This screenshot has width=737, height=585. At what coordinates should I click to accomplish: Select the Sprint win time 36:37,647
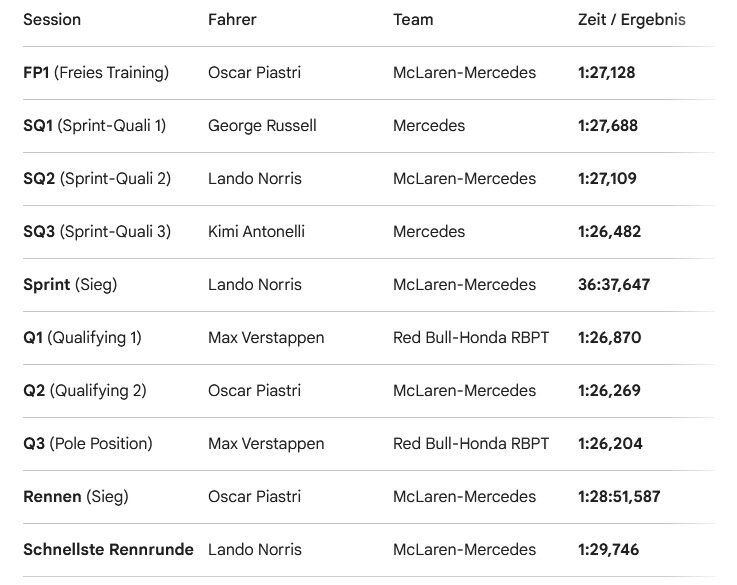614,285
